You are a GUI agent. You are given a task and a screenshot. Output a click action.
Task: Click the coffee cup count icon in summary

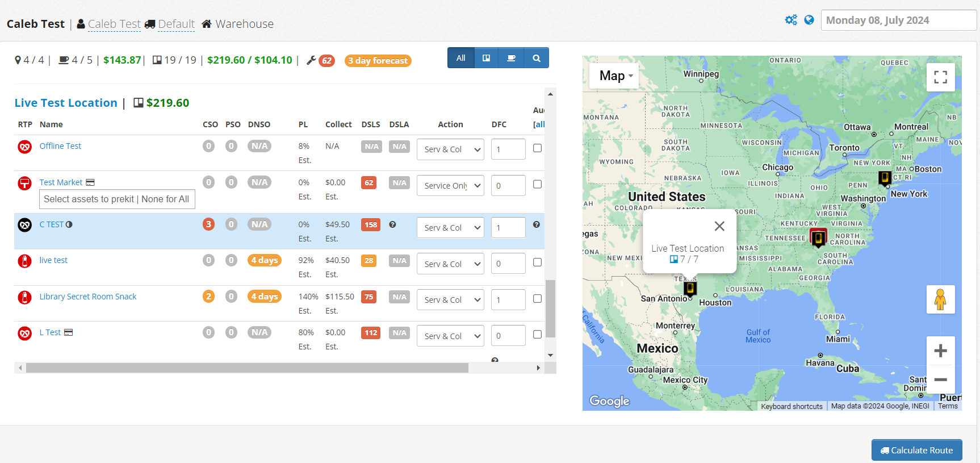tap(64, 60)
